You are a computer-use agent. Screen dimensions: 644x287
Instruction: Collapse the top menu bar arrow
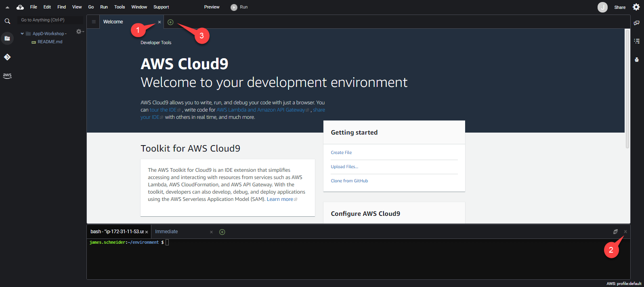tap(7, 7)
